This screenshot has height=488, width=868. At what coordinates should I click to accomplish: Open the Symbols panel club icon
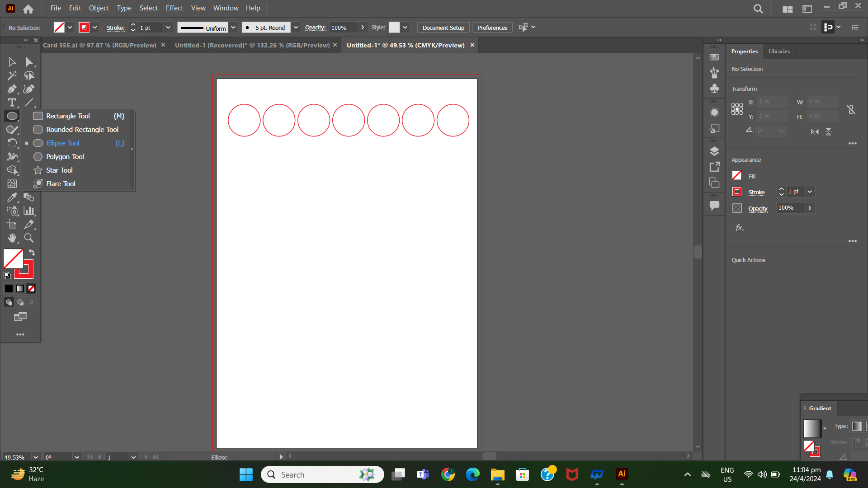click(714, 89)
